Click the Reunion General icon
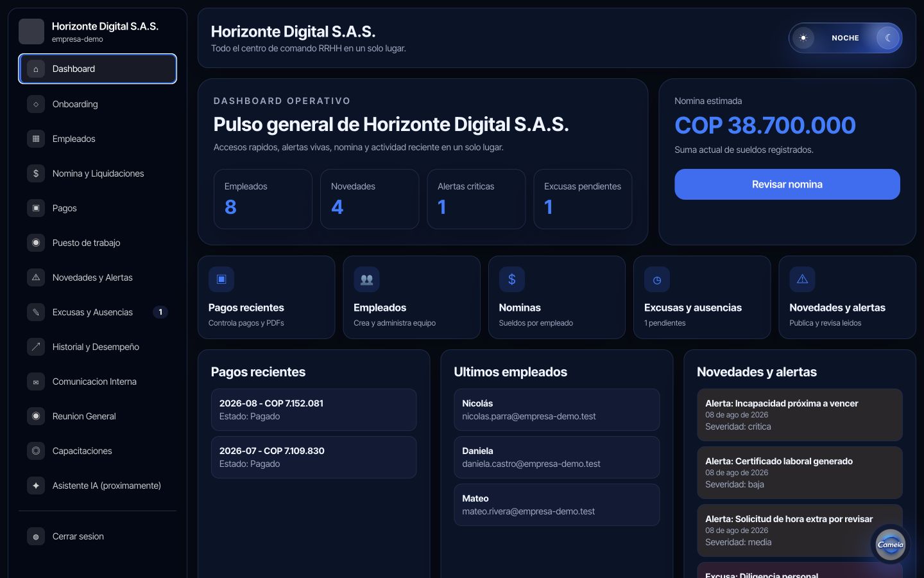The image size is (924, 578). [x=36, y=416]
